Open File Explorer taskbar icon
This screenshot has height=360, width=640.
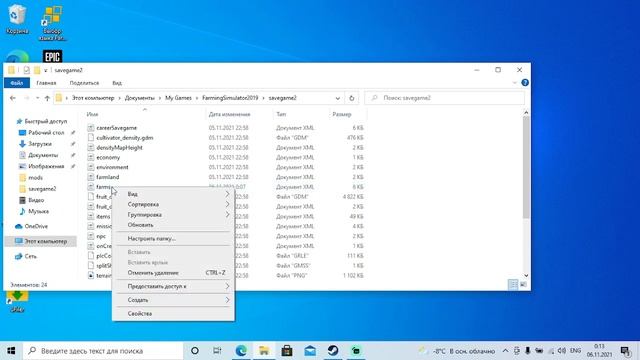264,351
